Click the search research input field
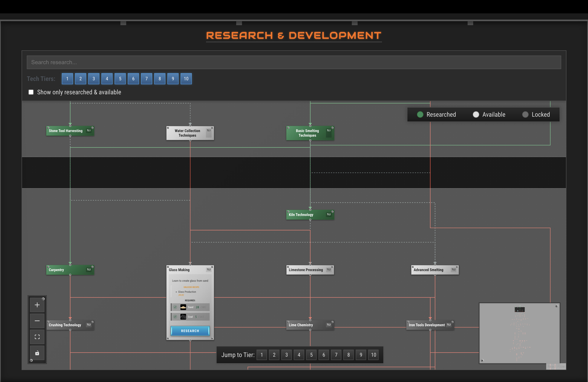Viewport: 588px width, 382px height. (x=294, y=62)
